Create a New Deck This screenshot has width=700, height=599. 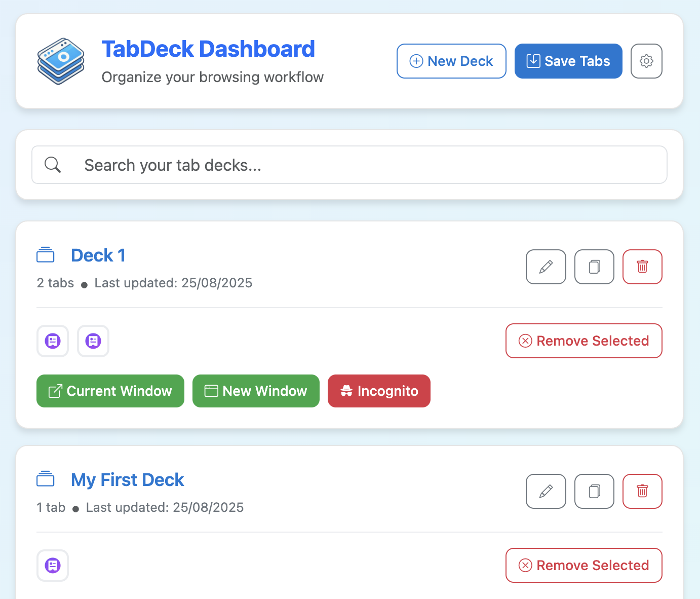pos(451,61)
